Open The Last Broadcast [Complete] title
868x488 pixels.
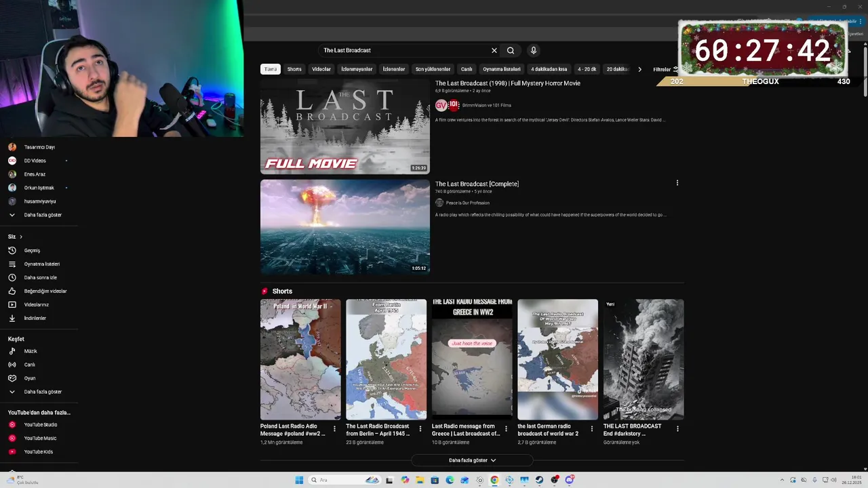477,184
